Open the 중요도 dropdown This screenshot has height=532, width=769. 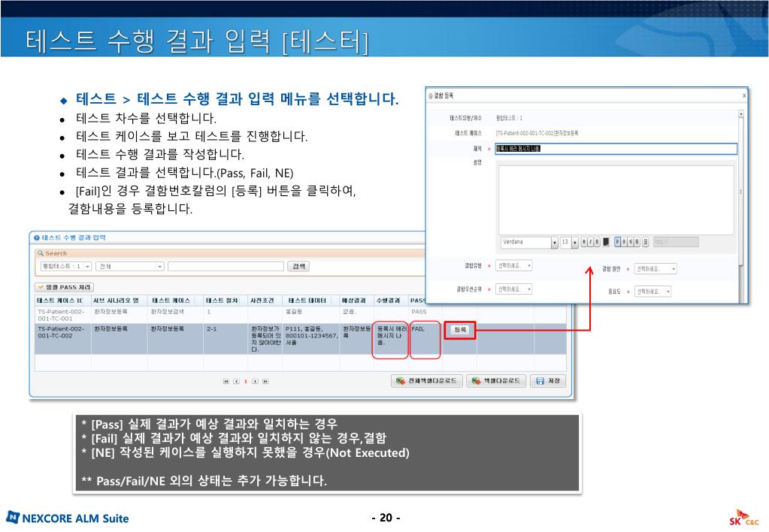point(668,291)
